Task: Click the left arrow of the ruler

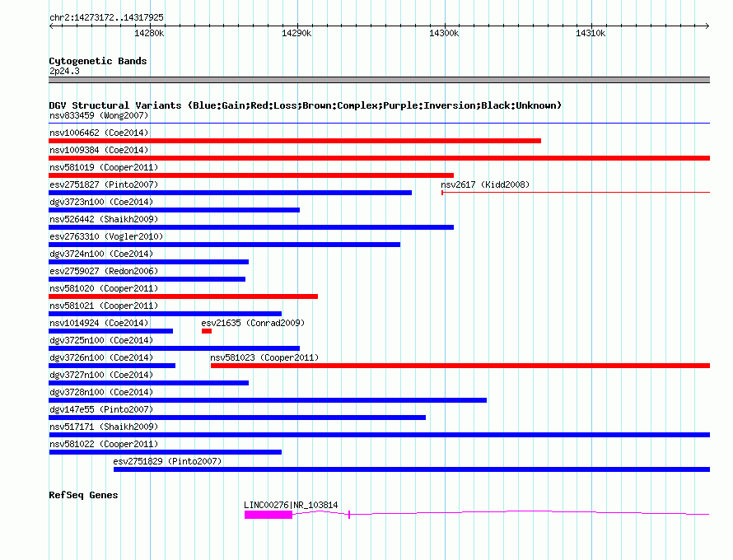Action: point(51,26)
